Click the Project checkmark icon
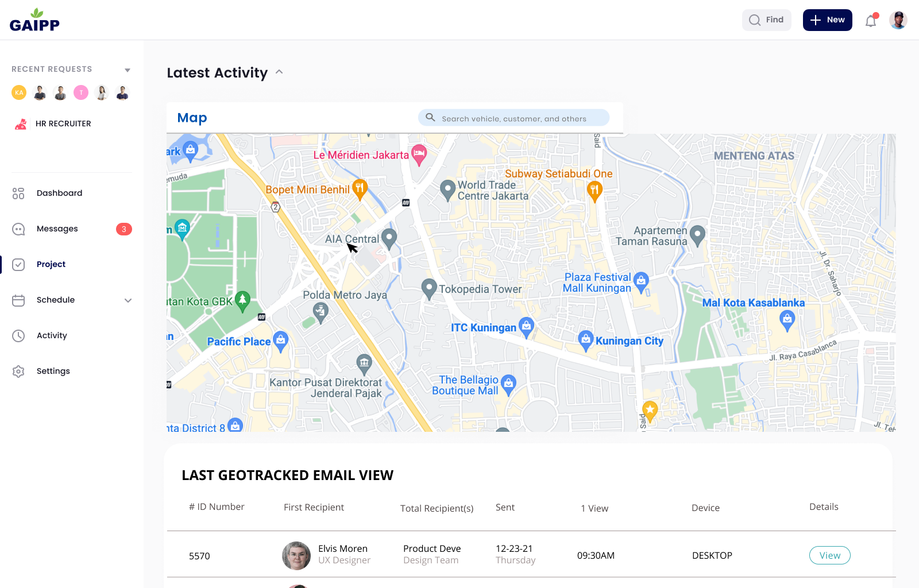This screenshot has width=919, height=588. coord(18,265)
